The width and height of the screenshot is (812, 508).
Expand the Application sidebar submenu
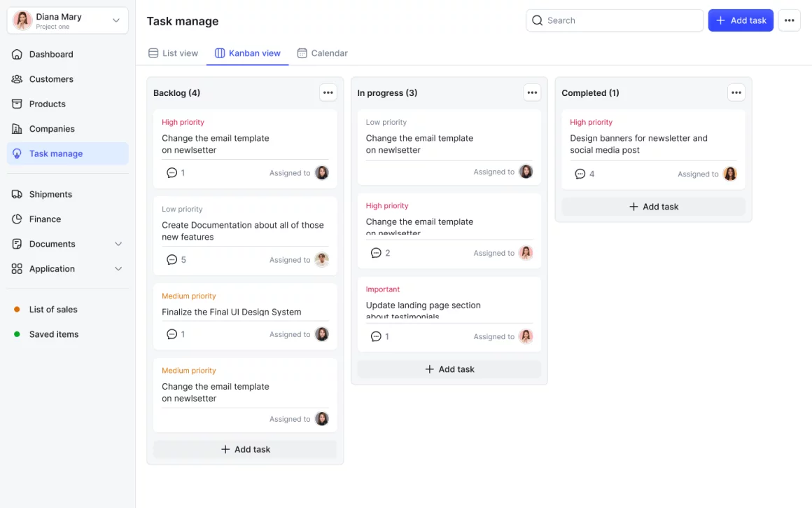coord(118,269)
